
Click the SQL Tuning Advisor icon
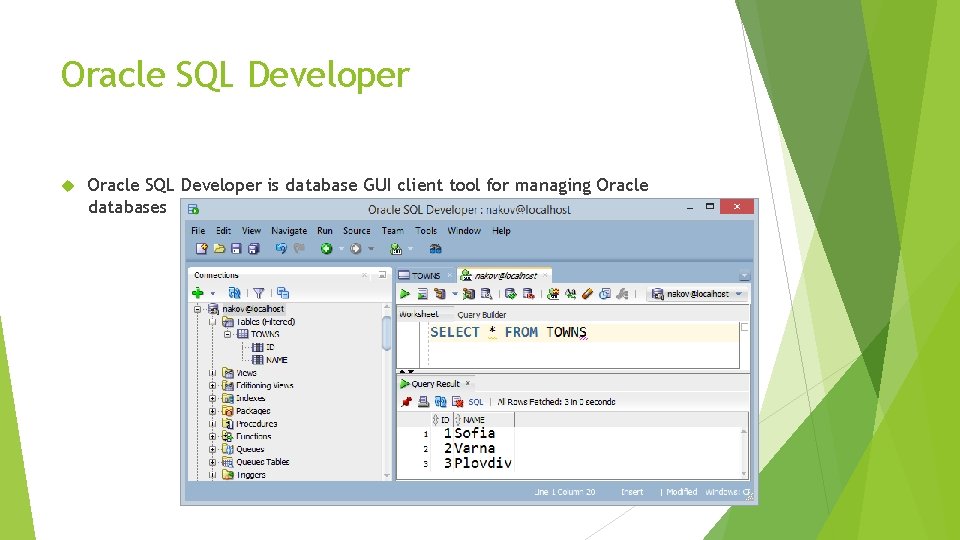[487, 294]
